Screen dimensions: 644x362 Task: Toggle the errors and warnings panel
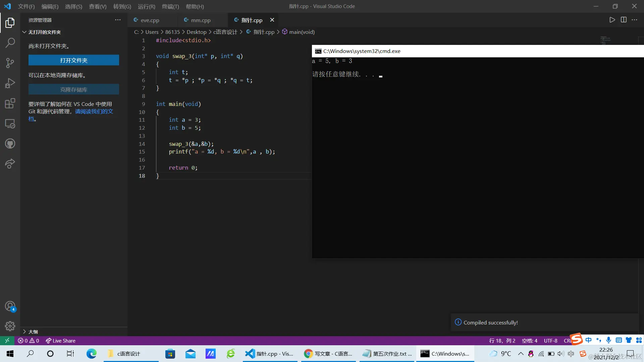tap(29, 341)
